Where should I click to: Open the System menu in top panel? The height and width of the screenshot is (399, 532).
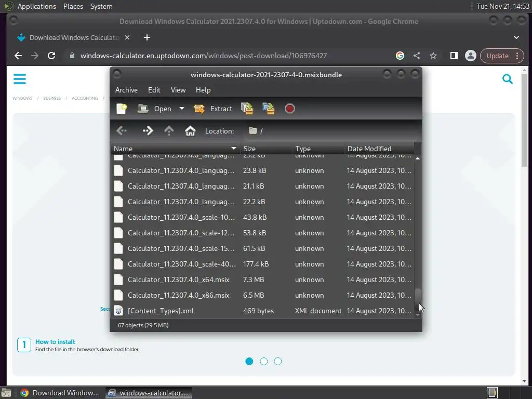tap(101, 6)
